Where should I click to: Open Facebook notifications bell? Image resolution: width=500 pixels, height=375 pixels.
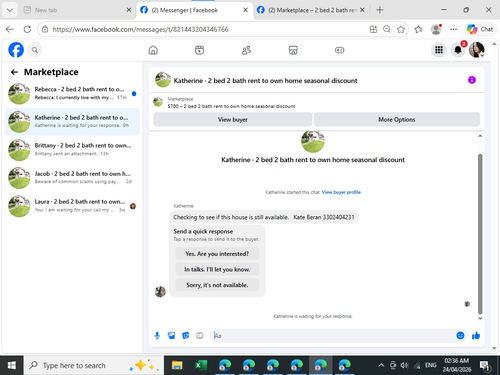point(458,50)
